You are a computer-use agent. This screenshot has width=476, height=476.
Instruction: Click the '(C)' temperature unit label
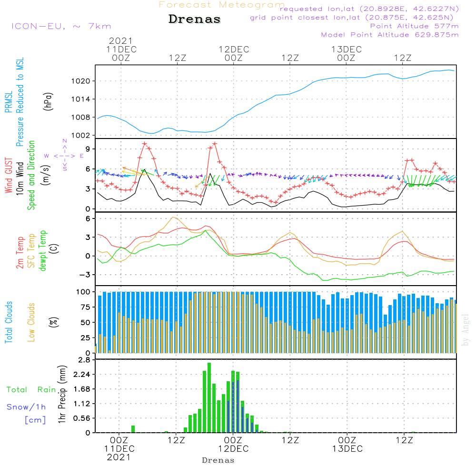pos(54,248)
